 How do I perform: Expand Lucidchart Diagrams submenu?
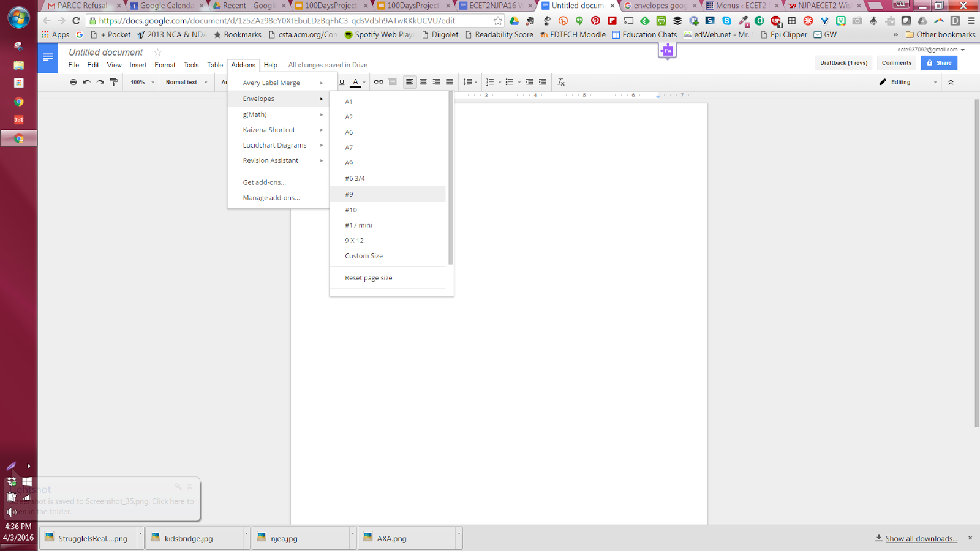[x=279, y=145]
